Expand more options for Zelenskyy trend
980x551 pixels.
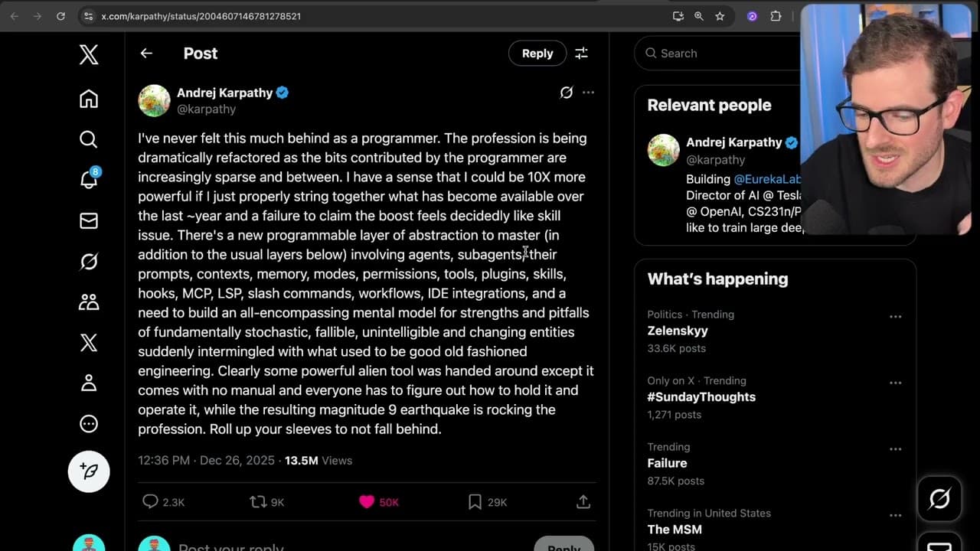point(895,316)
